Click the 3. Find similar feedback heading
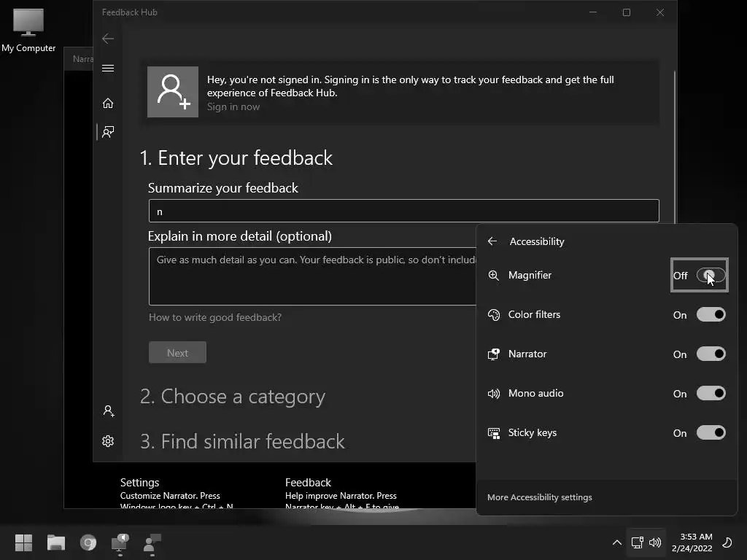Image resolution: width=747 pixels, height=560 pixels. pos(242,441)
